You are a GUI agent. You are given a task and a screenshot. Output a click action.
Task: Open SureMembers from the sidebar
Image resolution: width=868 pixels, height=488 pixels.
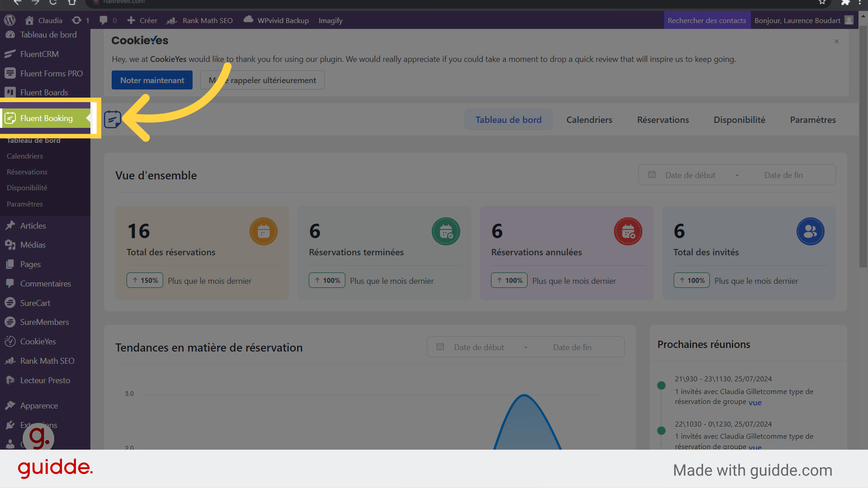(45, 322)
